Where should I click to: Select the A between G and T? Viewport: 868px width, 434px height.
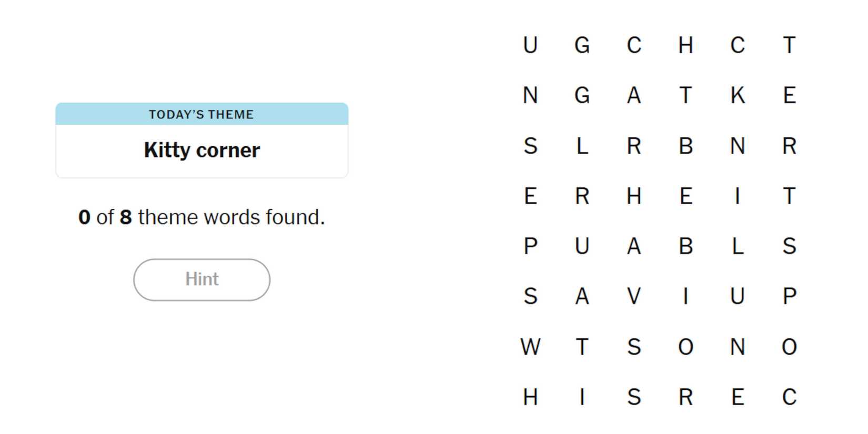coord(634,95)
